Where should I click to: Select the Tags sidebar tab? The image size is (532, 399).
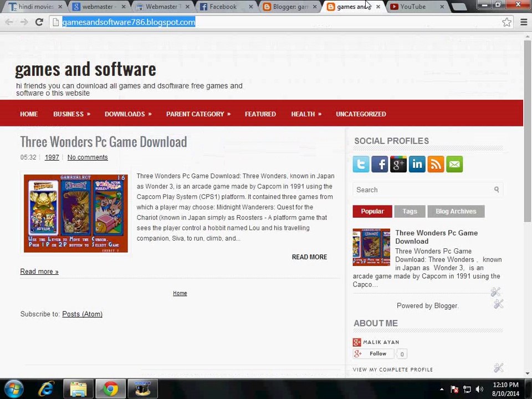point(410,211)
